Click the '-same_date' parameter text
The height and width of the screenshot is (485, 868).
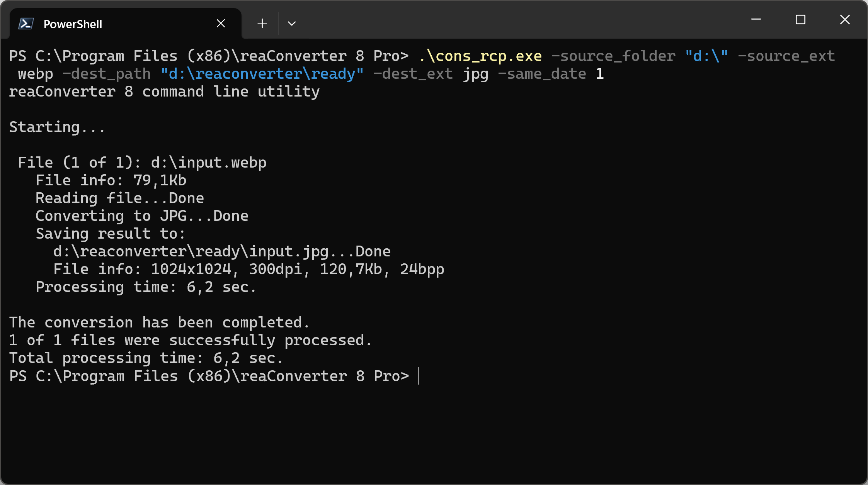(x=542, y=74)
